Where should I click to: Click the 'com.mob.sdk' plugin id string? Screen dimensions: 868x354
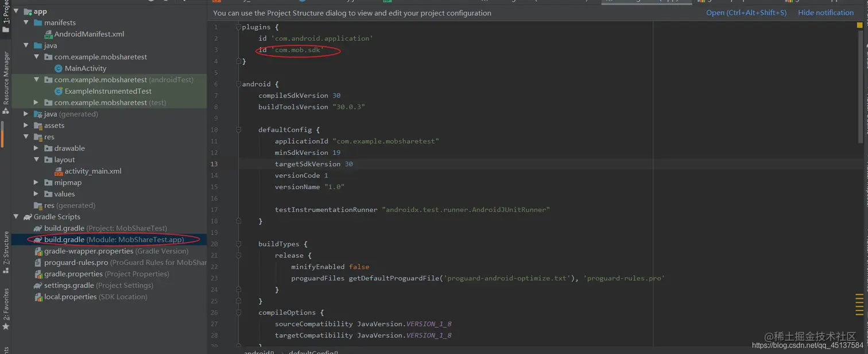pos(297,50)
